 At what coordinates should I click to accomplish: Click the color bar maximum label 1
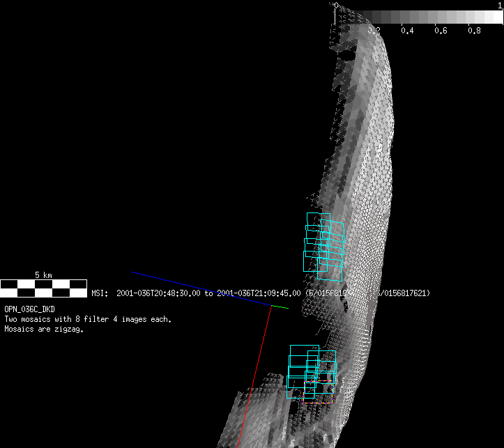click(500, 5)
